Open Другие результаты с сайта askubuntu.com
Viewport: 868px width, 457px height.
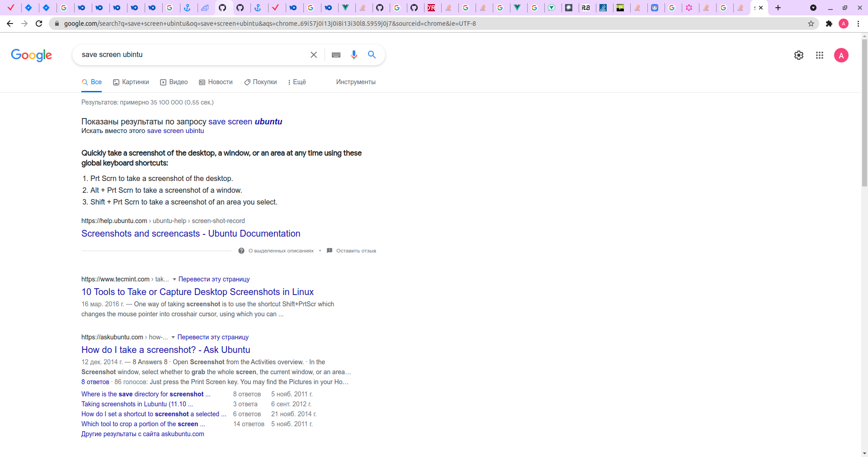point(143,434)
